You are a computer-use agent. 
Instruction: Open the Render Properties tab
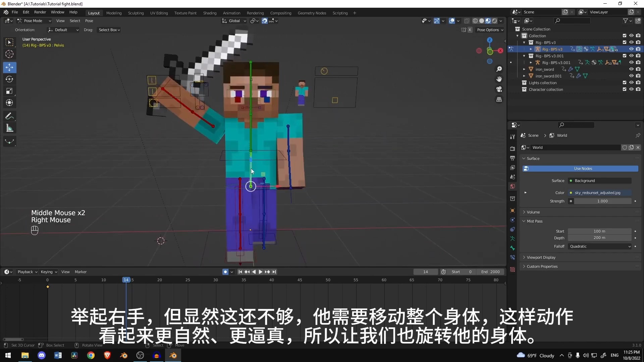512,148
